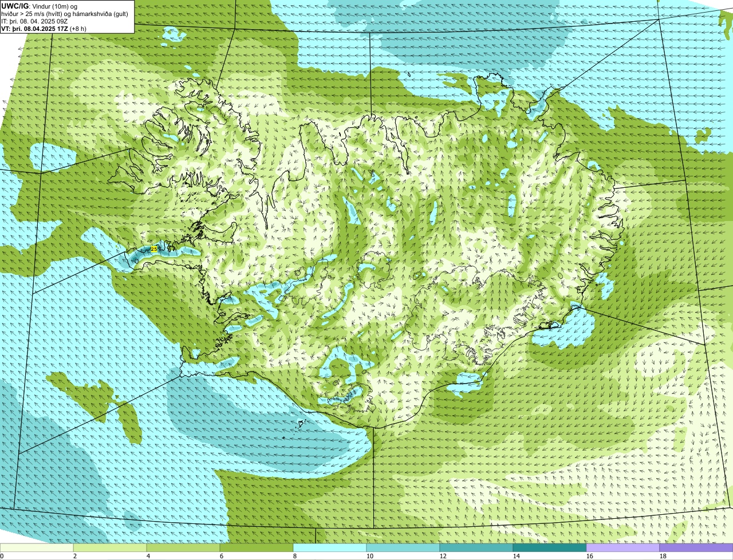Click the scale value 6 on the colorbar
Viewport: 733px width, 560px height.
pos(222,556)
